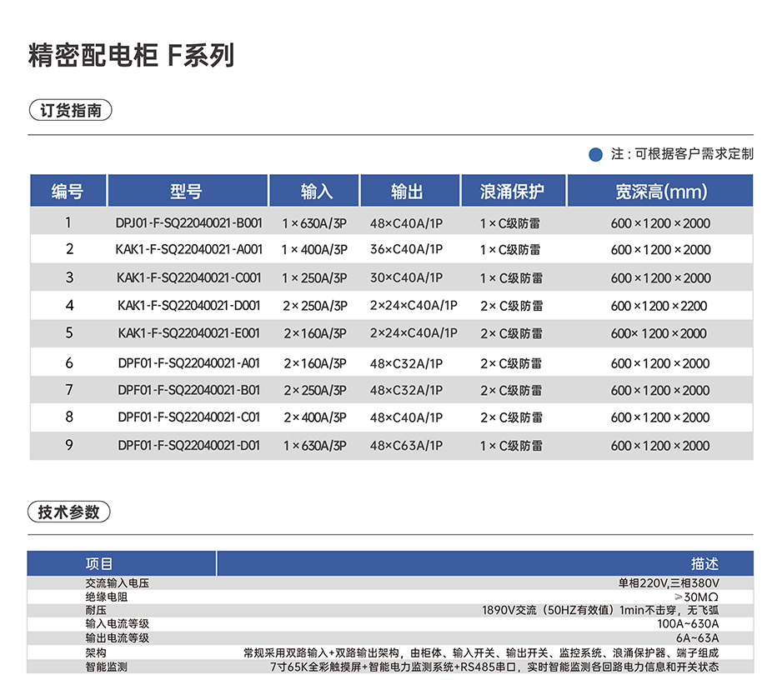Viewport: 782px width, 700px height.
Task: Click the 架构 parameter label
Action: [x=96, y=652]
